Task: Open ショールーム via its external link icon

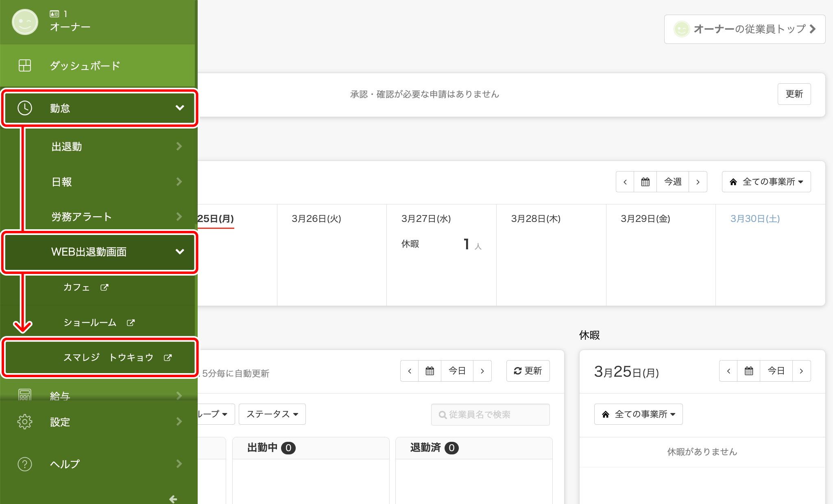Action: click(131, 322)
